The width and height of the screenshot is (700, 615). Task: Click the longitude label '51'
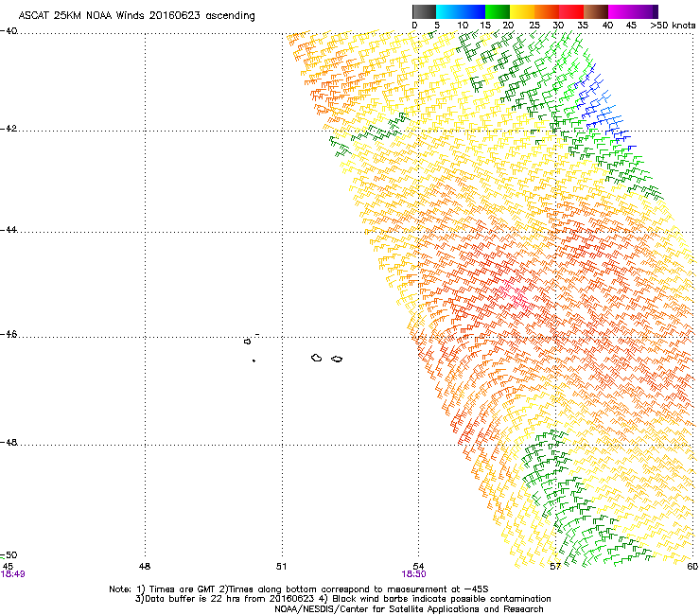(281, 567)
